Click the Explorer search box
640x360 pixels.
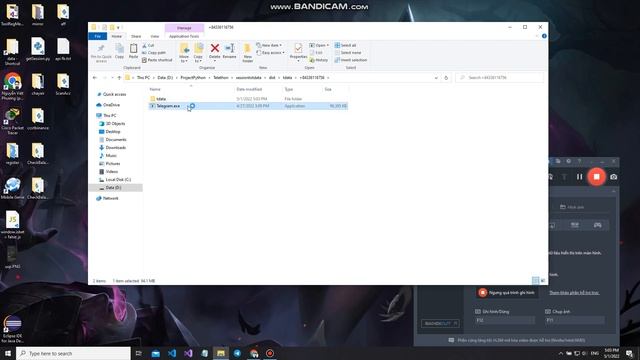click(x=499, y=78)
